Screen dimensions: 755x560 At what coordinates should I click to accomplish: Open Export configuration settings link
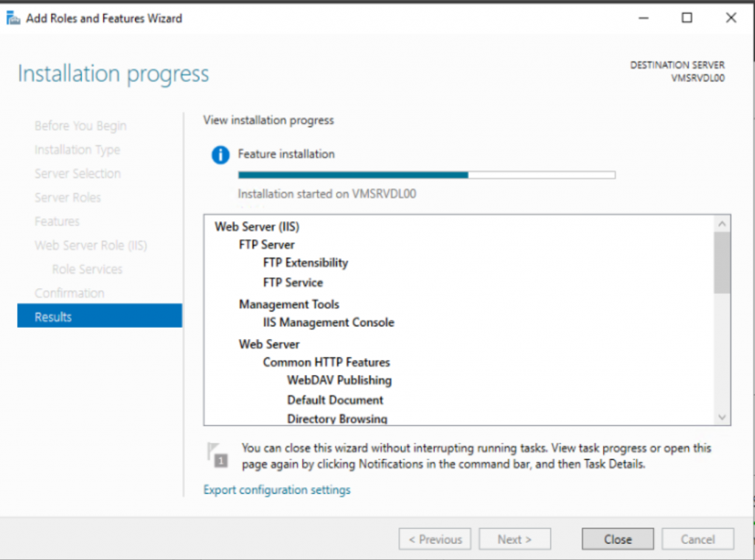[276, 489]
